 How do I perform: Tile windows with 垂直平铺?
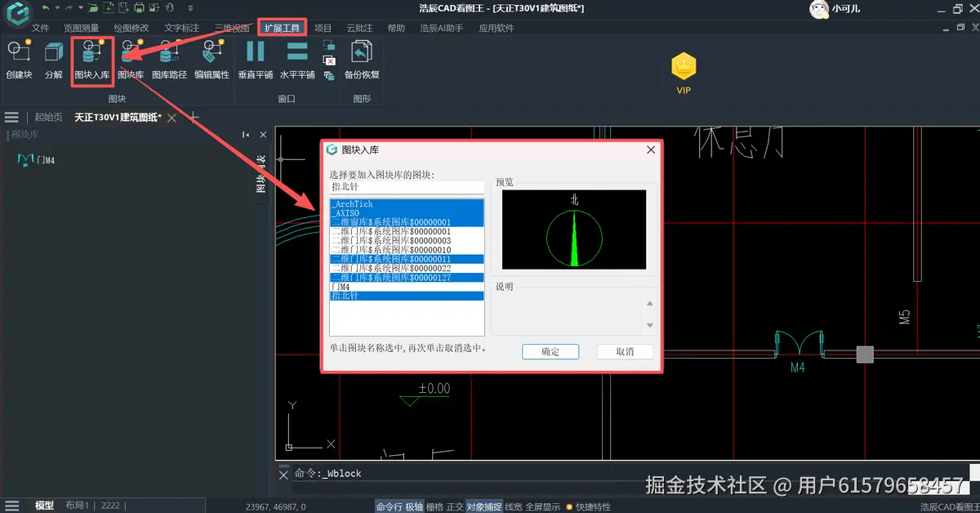(x=256, y=59)
